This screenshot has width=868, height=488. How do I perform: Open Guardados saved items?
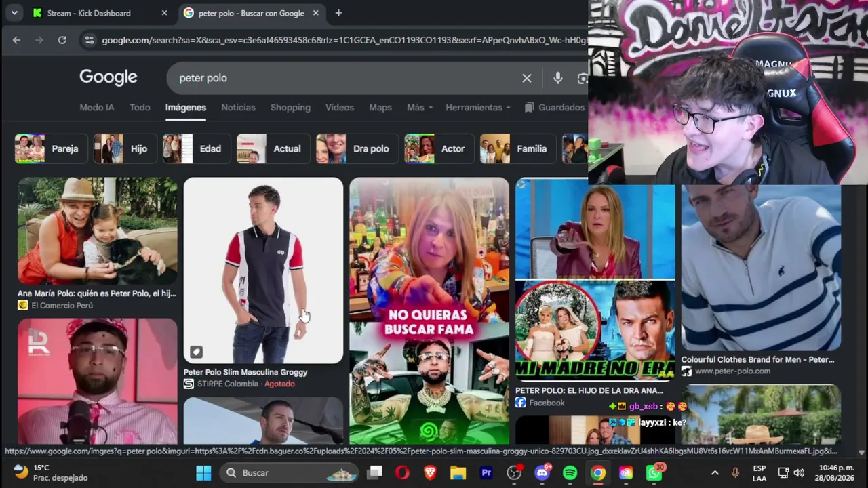555,108
